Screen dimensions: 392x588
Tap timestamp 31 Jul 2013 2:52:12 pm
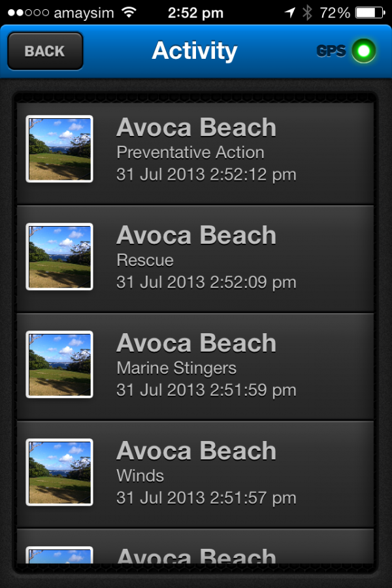click(x=206, y=174)
